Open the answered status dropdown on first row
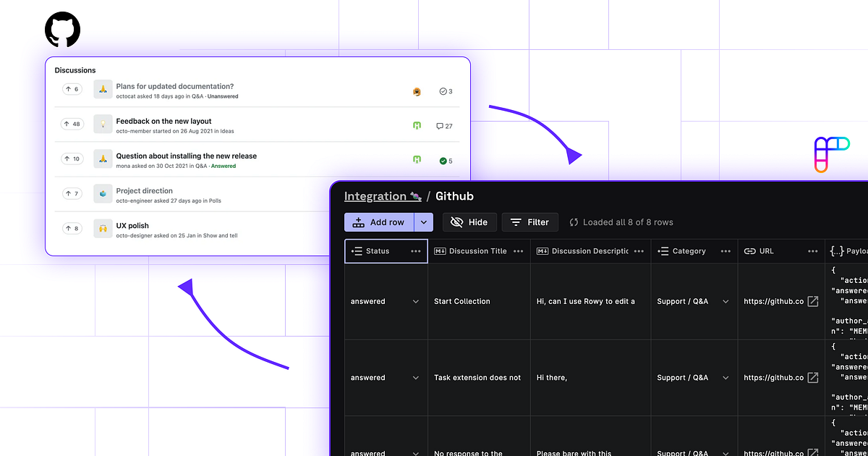The height and width of the screenshot is (456, 868). point(415,301)
